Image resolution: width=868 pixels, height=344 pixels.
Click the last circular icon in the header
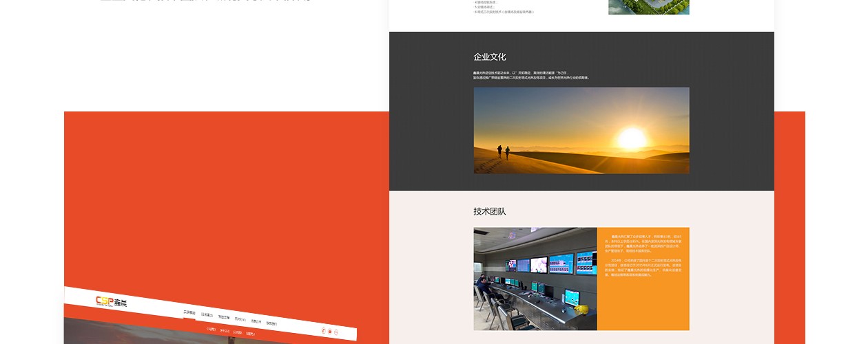point(337,333)
